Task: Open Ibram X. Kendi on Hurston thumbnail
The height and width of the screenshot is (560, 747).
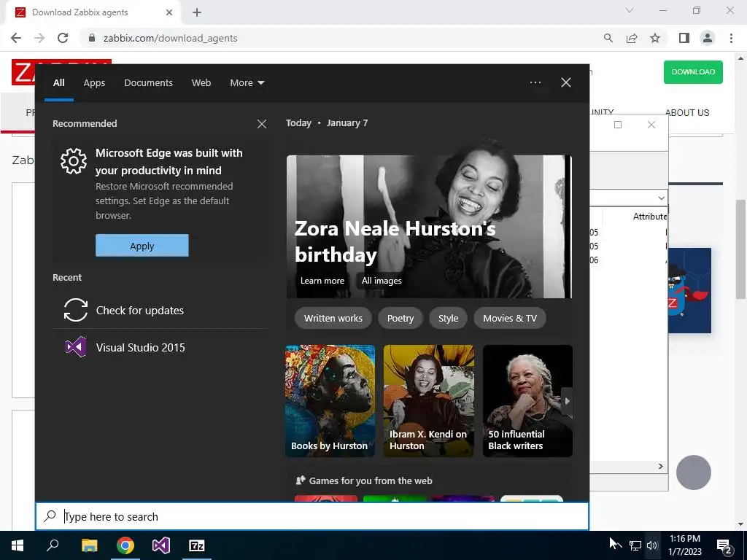Action: pos(429,401)
